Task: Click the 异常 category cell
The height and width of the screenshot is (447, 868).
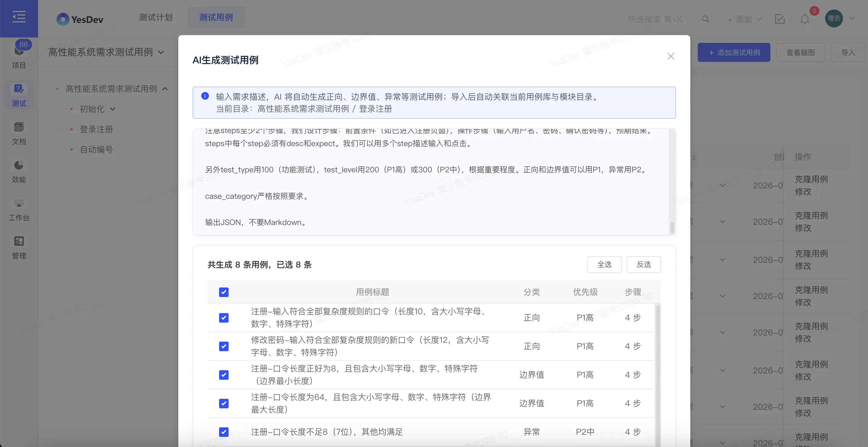Action: coord(531,432)
